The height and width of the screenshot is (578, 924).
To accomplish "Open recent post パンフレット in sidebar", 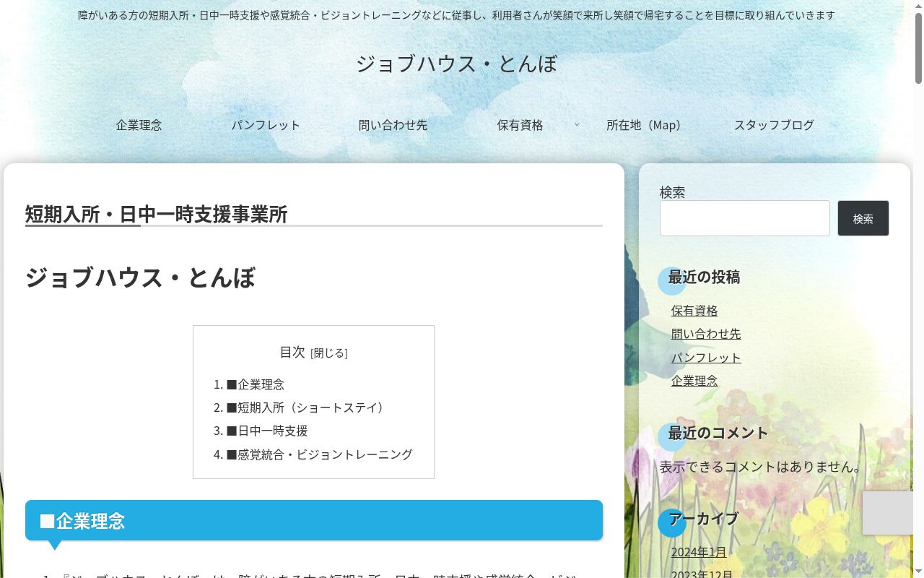I will (706, 358).
